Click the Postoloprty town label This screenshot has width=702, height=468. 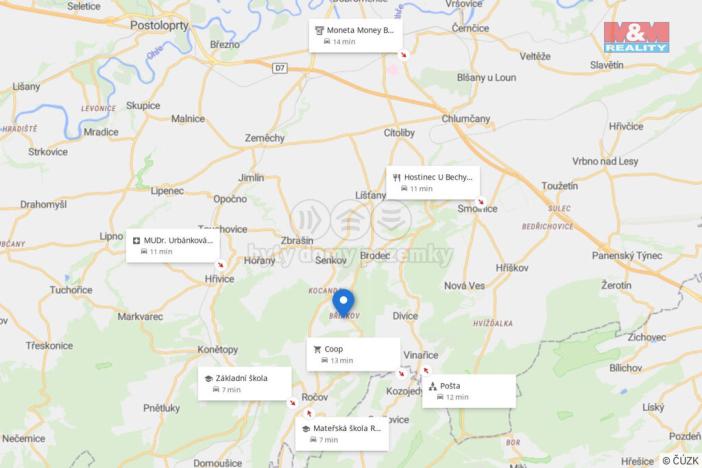(159, 26)
